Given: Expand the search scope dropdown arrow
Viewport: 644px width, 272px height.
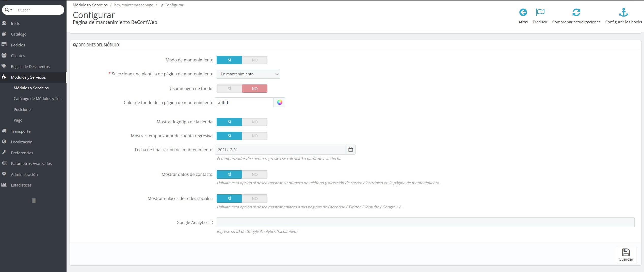Looking at the screenshot, I should coord(11,10).
